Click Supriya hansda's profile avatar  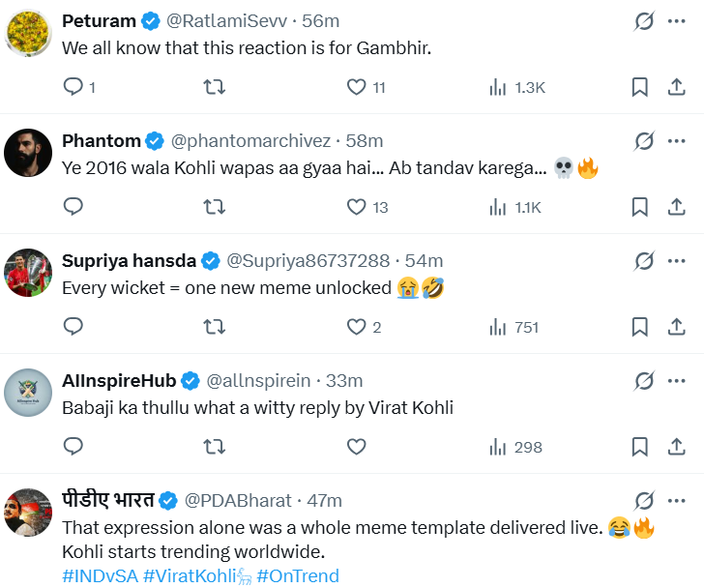28,273
